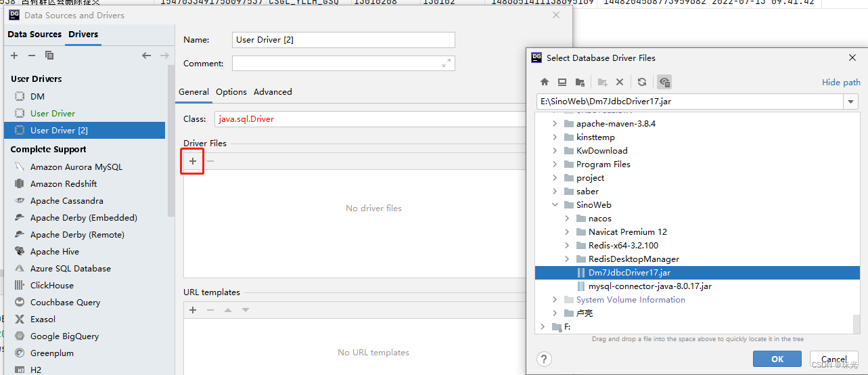Screen dimensions: 868x375
Task: Click the Hide path link
Action: (841, 82)
